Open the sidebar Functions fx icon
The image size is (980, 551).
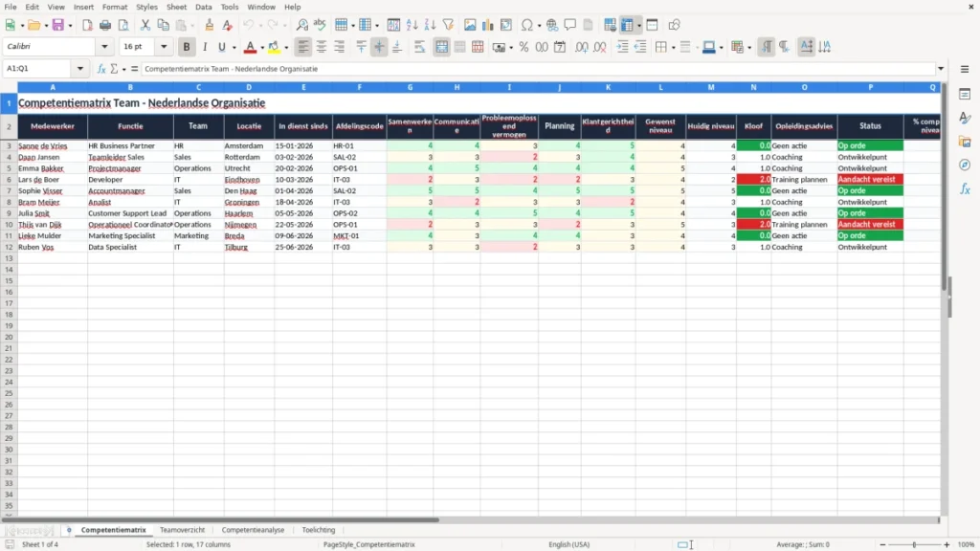(965, 188)
